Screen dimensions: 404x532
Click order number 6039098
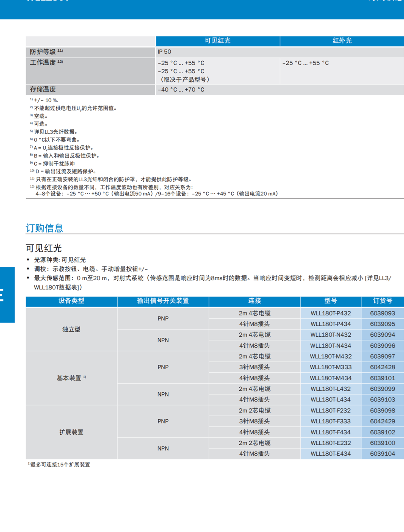pyautogui.click(x=383, y=411)
